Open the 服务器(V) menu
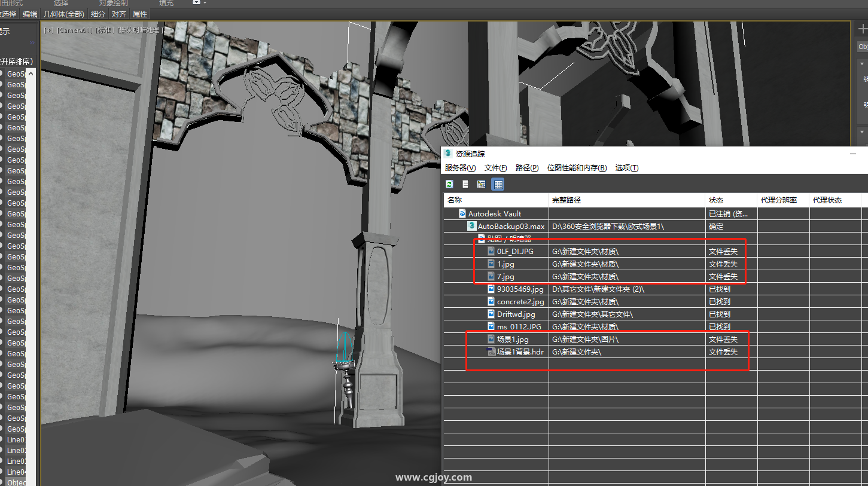Screen dimensions: 868x486 (x=460, y=168)
